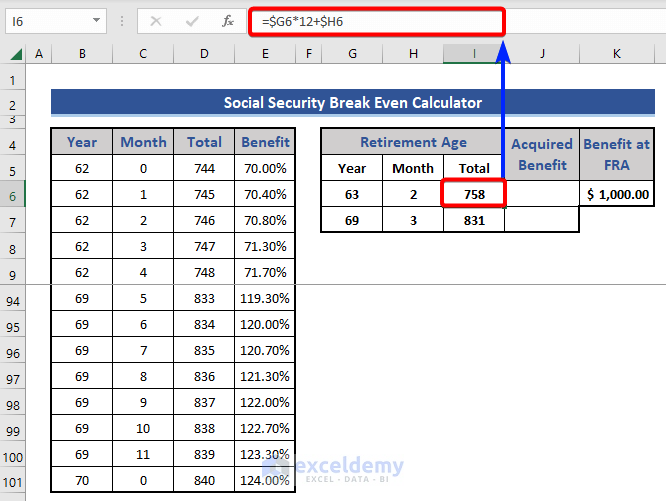Select total cell 744
Viewport: 666px width, 501px height.
204,169
